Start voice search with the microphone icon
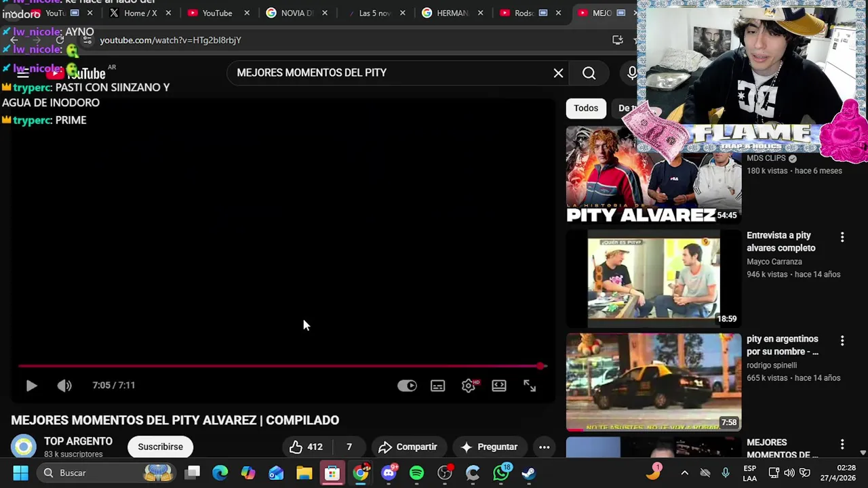This screenshot has height=488, width=868. (632, 73)
